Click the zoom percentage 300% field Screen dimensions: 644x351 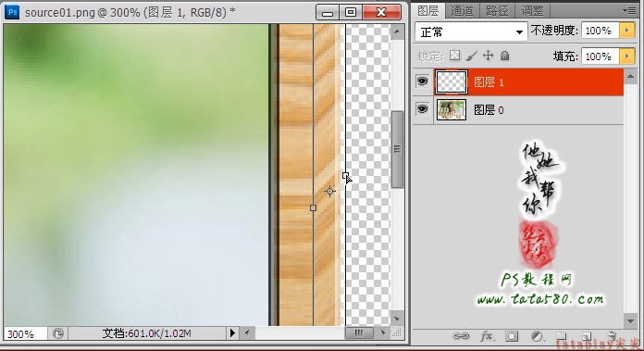click(x=25, y=333)
